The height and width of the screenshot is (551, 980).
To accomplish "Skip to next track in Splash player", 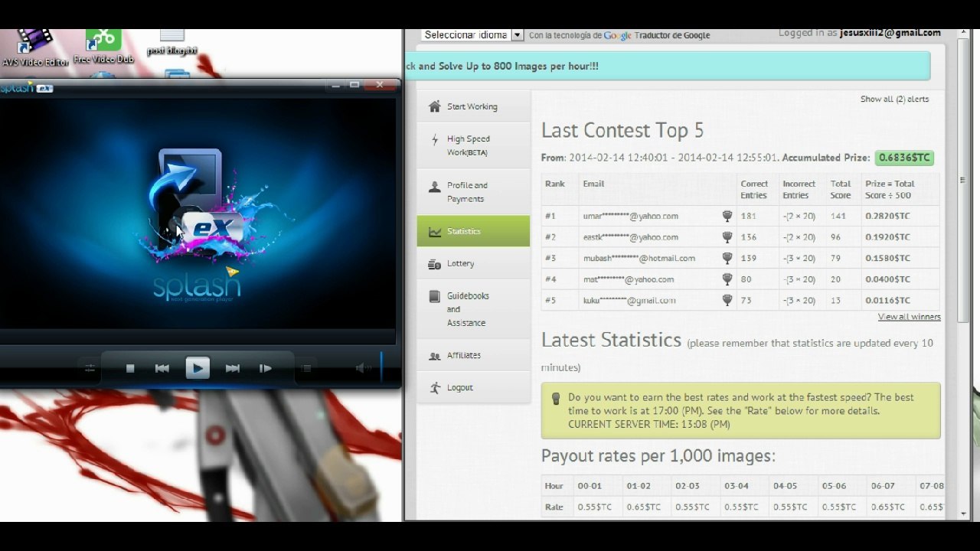I will pos(233,368).
